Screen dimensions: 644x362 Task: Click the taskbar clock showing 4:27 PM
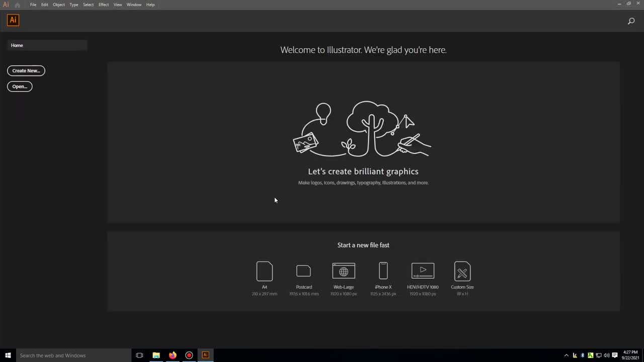(630, 355)
